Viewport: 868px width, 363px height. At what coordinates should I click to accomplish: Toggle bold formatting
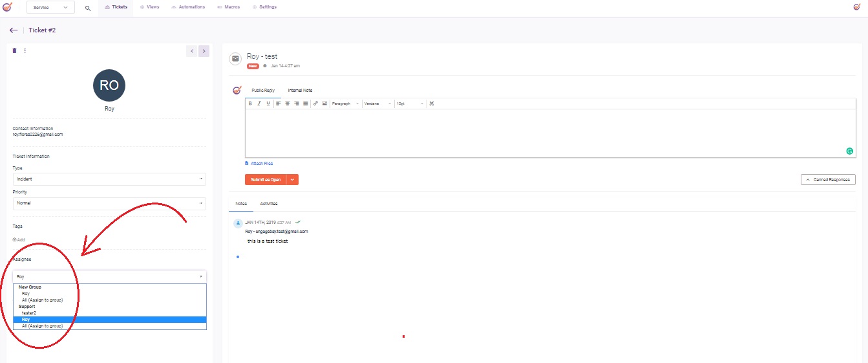(x=250, y=104)
